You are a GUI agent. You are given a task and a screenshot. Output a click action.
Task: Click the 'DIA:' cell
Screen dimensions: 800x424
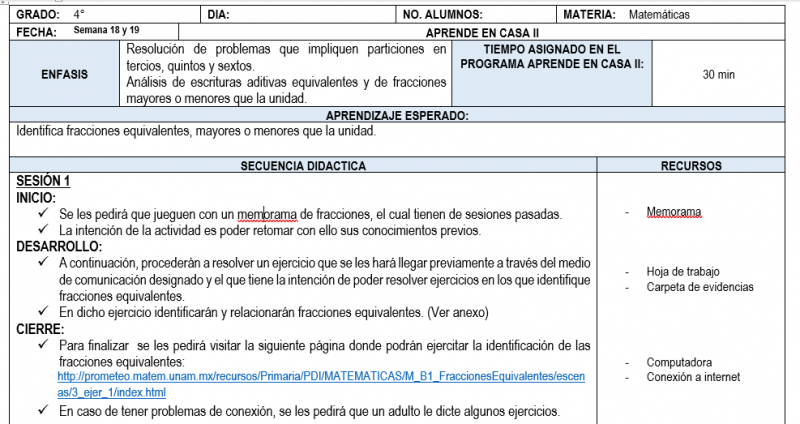298,14
